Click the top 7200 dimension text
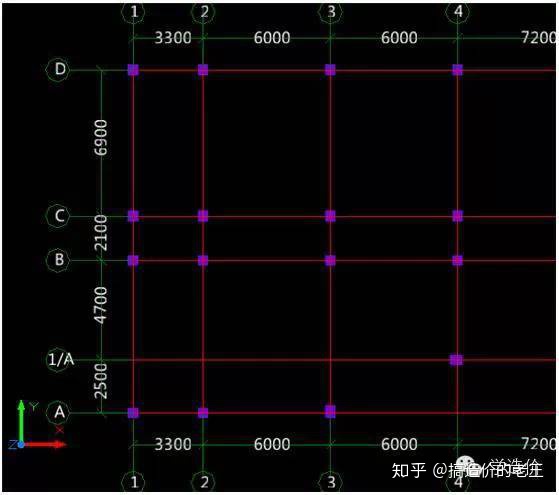 [x=538, y=38]
